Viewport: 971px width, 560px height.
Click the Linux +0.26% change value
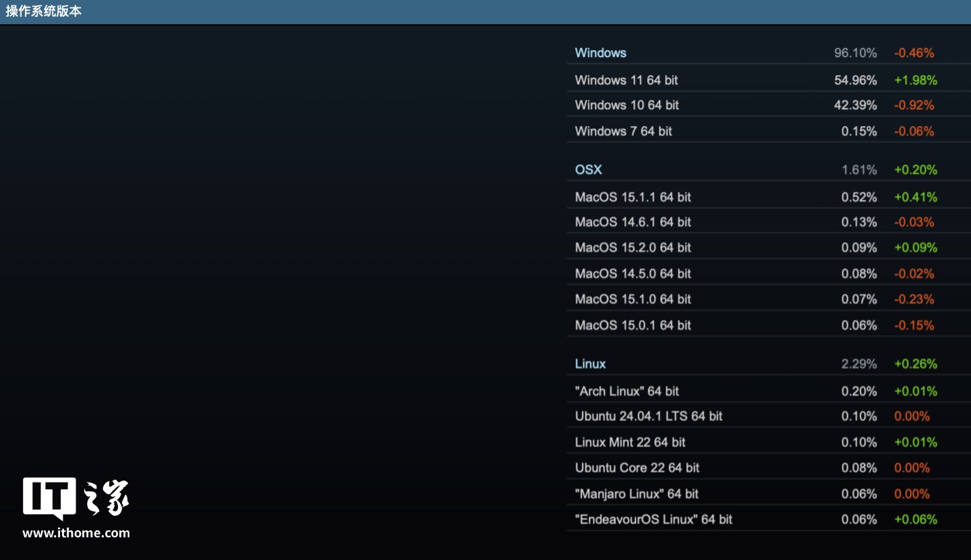[x=916, y=364]
